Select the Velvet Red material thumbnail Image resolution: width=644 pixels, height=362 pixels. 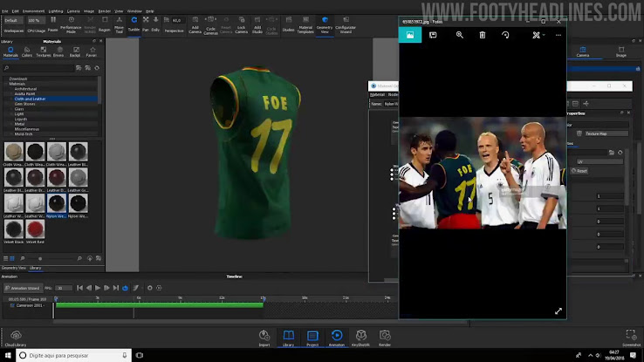[35, 231]
